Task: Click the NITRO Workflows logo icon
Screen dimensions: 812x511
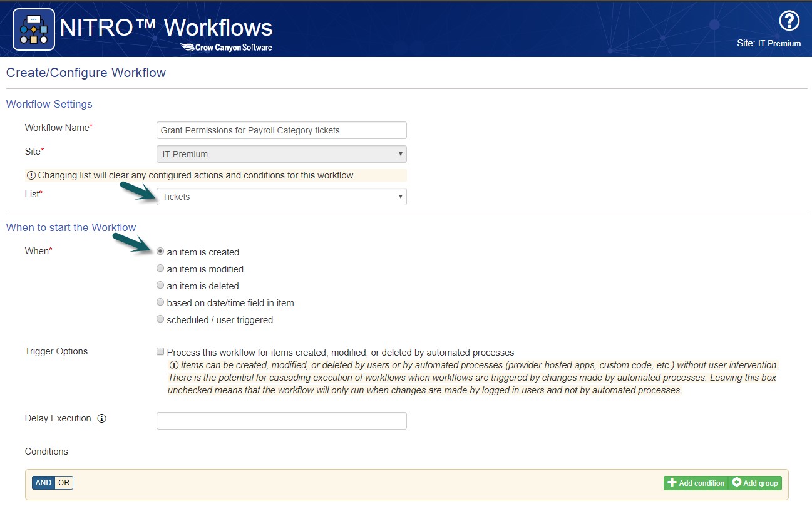Action: [34, 29]
